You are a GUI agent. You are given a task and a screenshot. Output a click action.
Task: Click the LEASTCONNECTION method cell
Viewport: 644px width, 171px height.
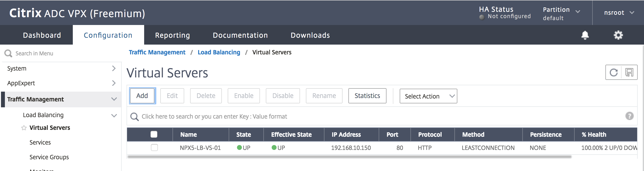[488, 148]
